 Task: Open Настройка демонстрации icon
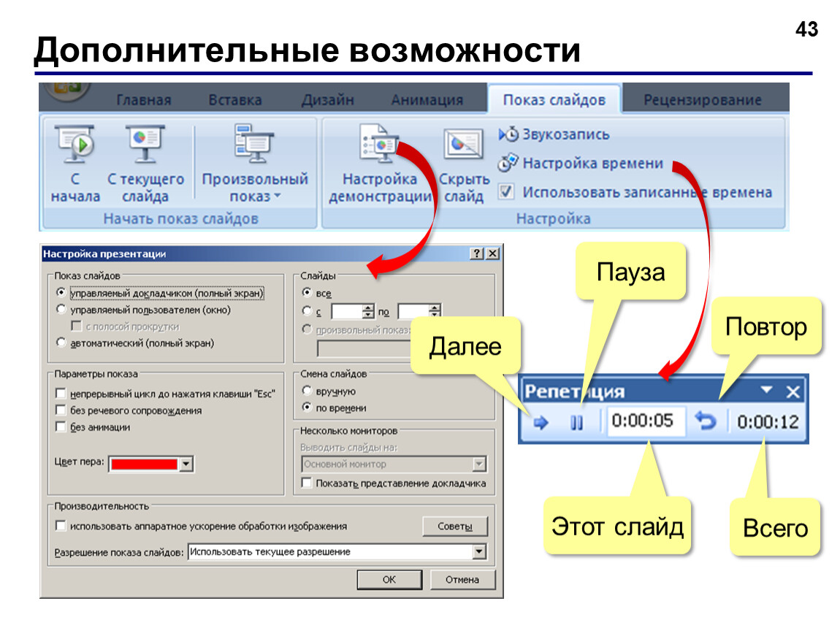tap(379, 142)
